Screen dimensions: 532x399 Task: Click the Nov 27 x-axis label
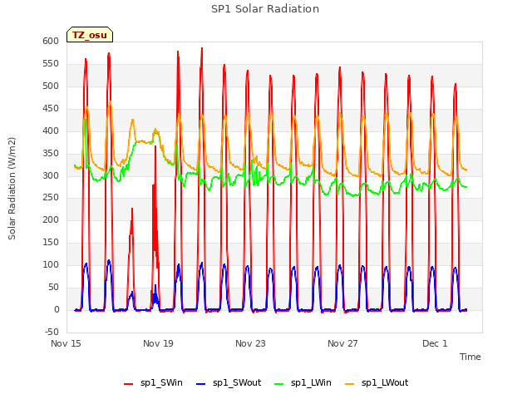[x=342, y=343]
